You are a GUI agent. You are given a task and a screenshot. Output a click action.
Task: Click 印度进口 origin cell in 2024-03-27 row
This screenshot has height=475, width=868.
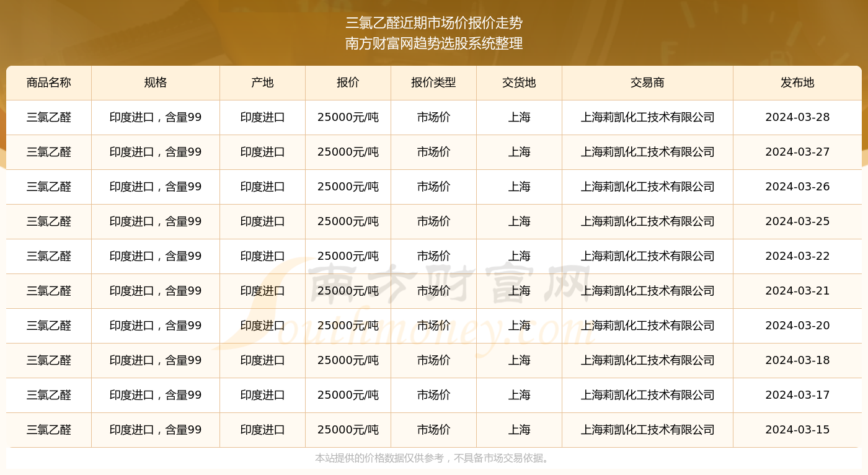point(263,152)
